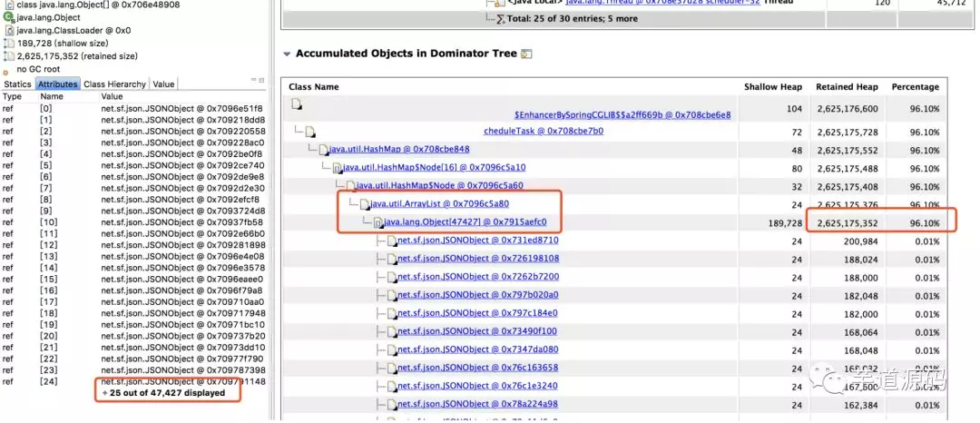This screenshot has width=980, height=423.
Task: Click the object icon beside JSONObject @ 0x73490f100
Action: pos(391,331)
